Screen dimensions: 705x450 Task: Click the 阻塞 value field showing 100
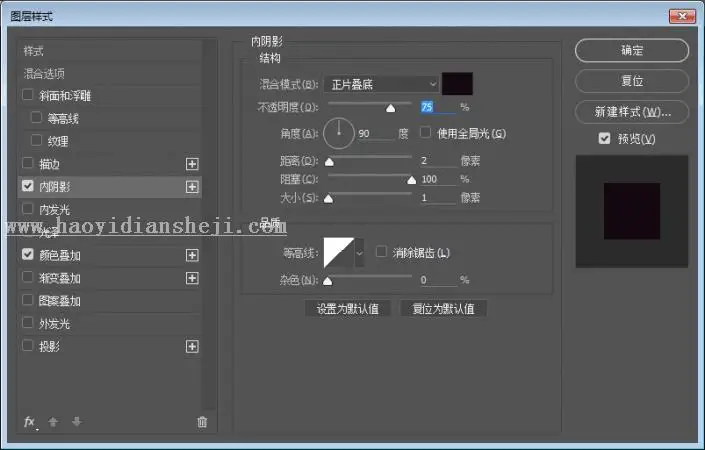[x=438, y=179]
